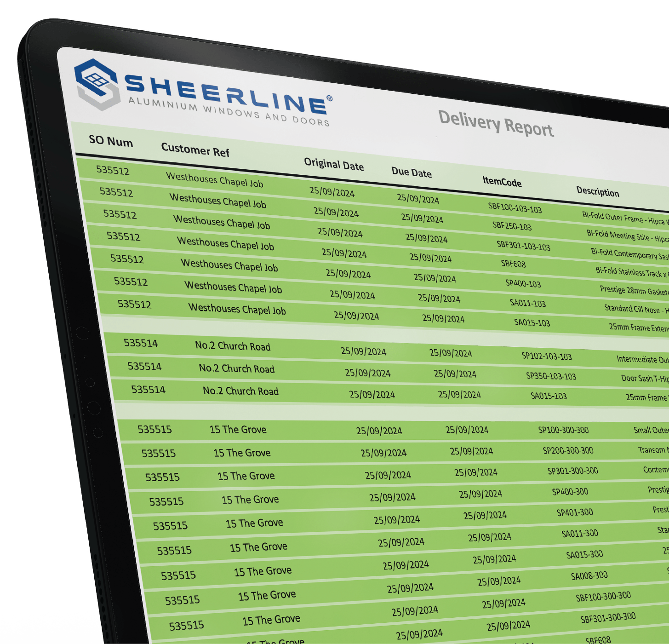Sort by the SO Num column header
669x644 pixels.
coord(111,141)
